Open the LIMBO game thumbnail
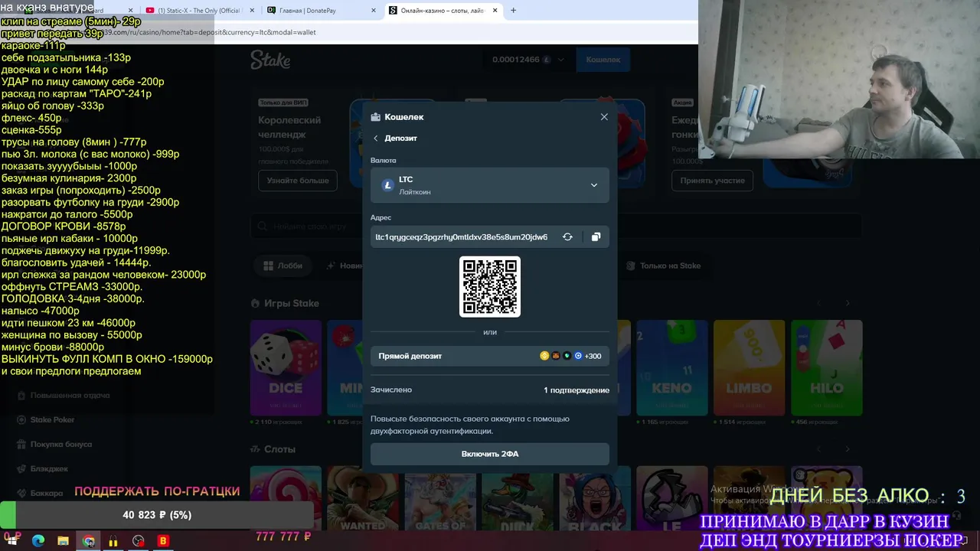The image size is (980, 551). tap(749, 367)
